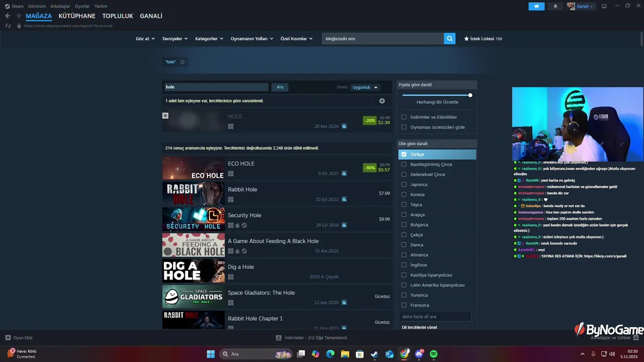Open Microsoft Store from taskbar
The height and width of the screenshot is (362, 644).
tap(360, 354)
